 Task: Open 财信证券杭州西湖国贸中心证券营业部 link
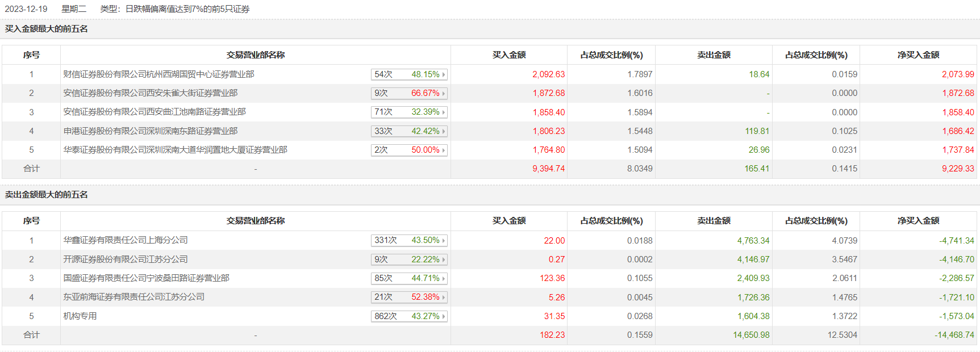coord(159,74)
